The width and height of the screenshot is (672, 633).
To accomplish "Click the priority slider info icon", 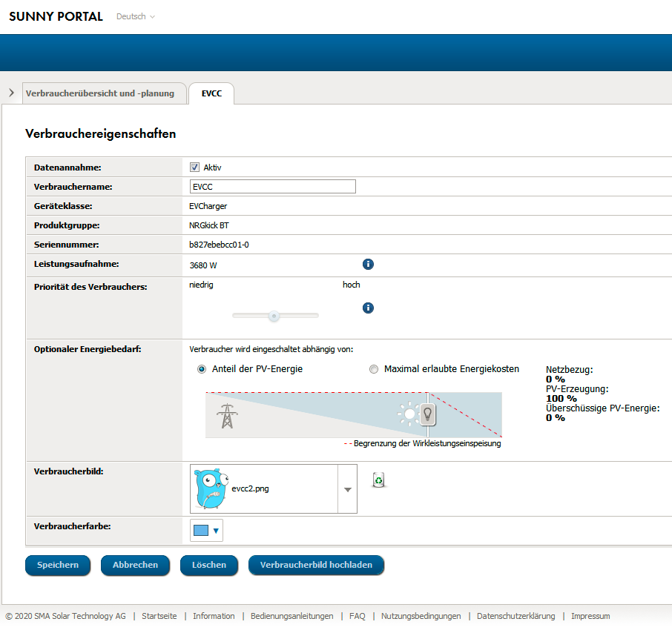I will (368, 308).
